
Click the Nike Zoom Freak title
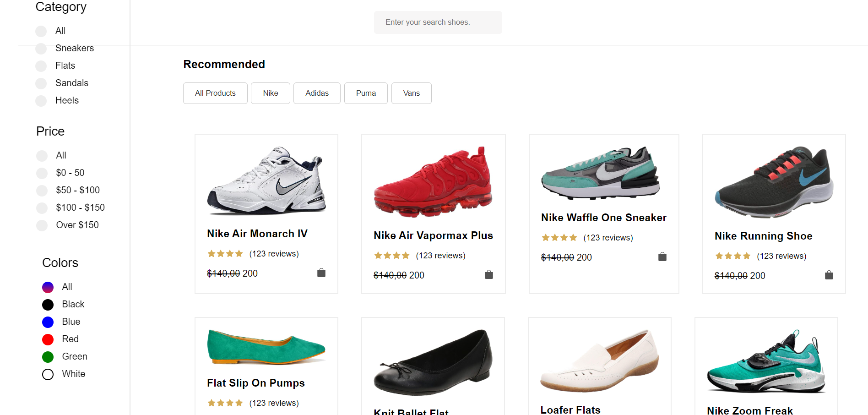tap(750, 410)
